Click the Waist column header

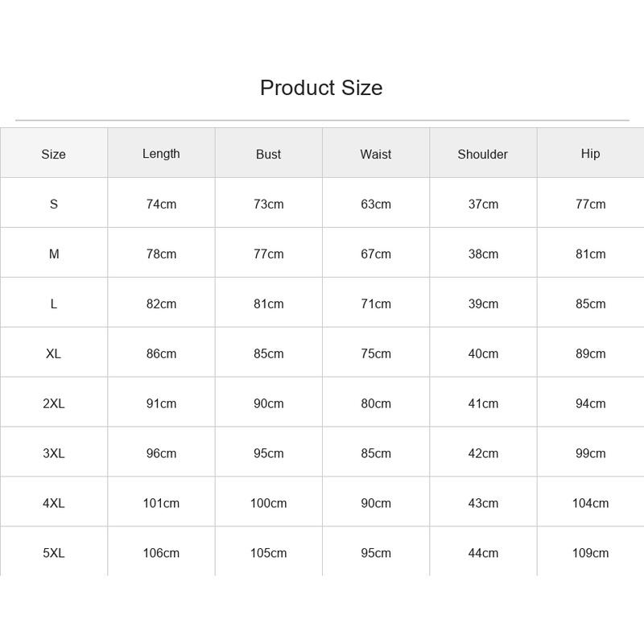(x=376, y=155)
